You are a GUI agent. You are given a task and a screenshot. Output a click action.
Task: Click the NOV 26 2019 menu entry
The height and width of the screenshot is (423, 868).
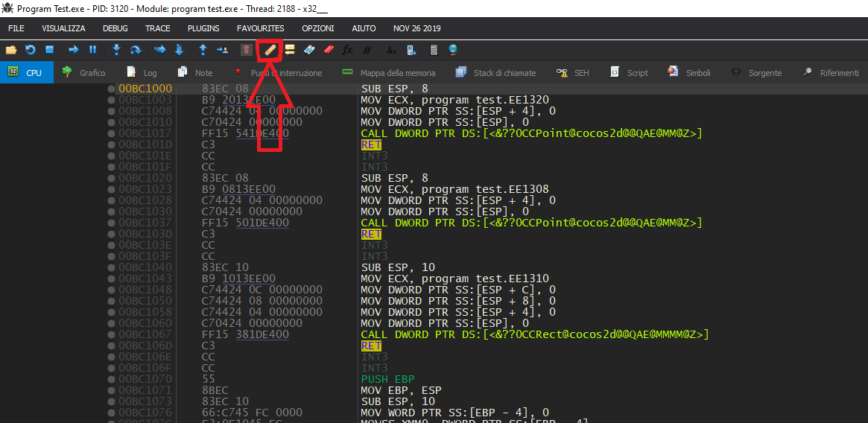(x=416, y=28)
